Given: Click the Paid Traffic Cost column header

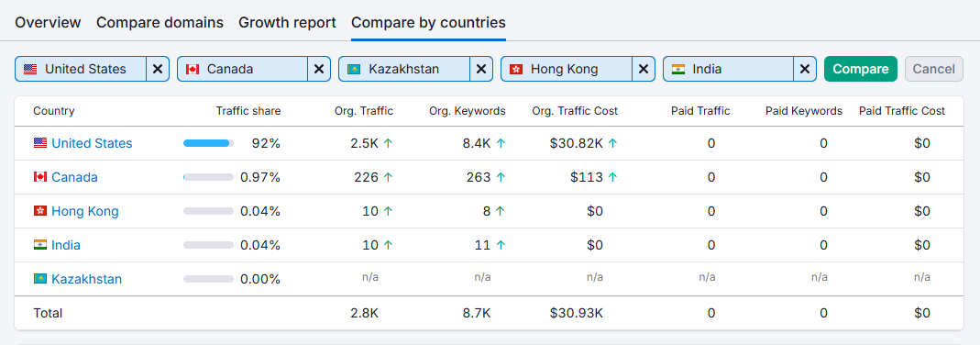Looking at the screenshot, I should point(902,111).
